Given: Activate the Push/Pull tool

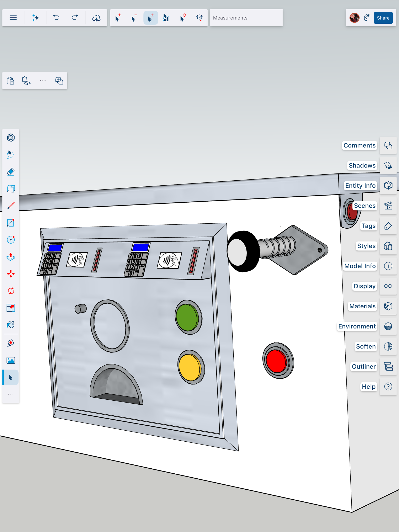Looking at the screenshot, I should 11,257.
